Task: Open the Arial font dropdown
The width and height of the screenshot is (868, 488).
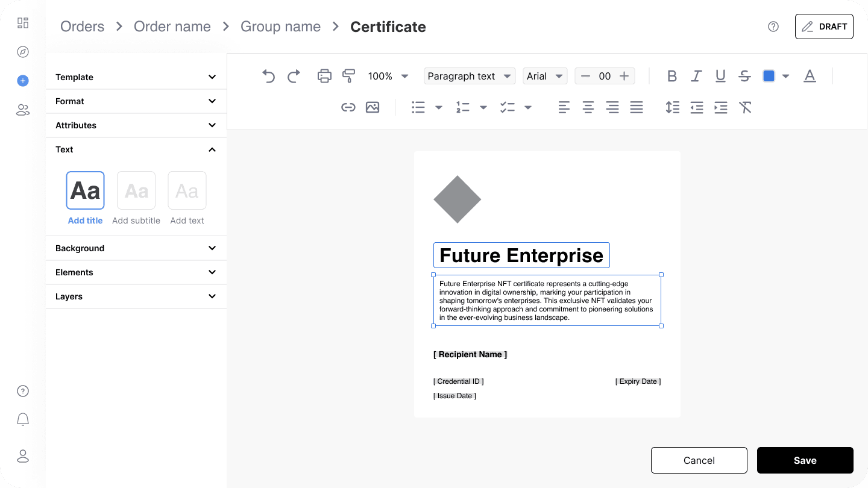Action: coord(545,76)
